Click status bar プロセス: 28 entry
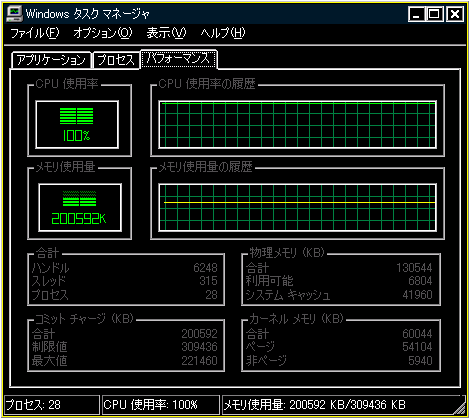470x419 pixels. [x=52, y=405]
